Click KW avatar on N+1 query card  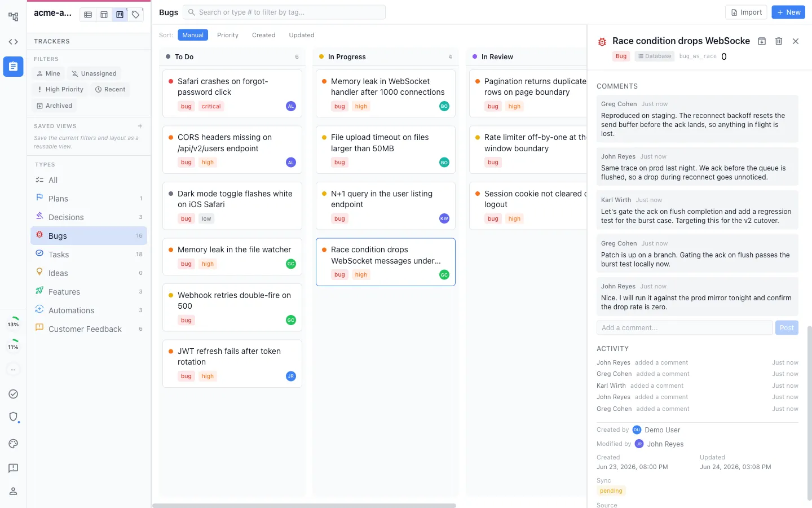444,218
